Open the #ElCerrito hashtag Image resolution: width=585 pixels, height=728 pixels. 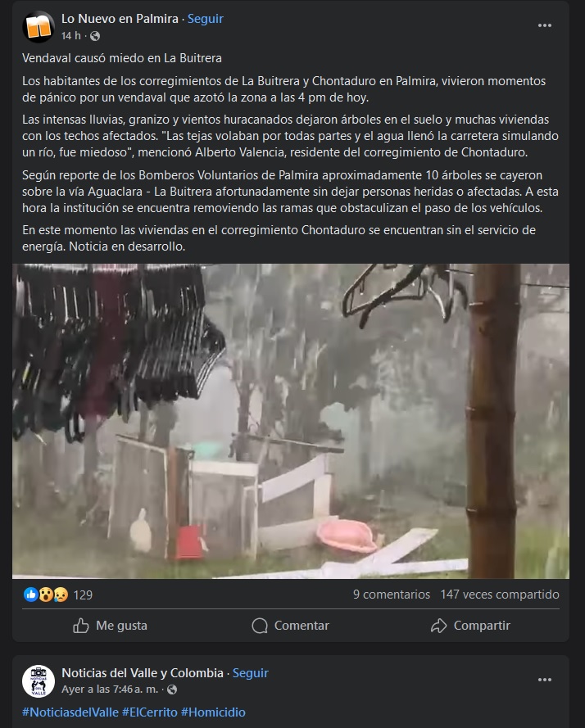pos(150,712)
